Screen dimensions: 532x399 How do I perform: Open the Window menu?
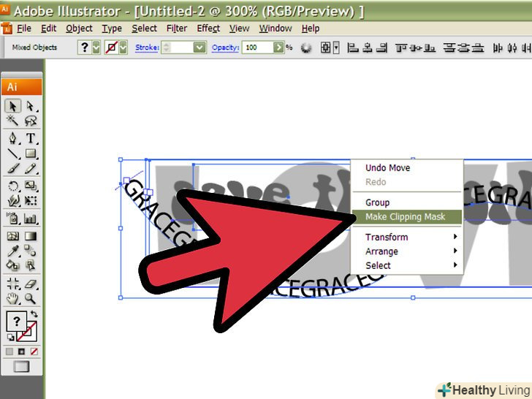pos(275,28)
